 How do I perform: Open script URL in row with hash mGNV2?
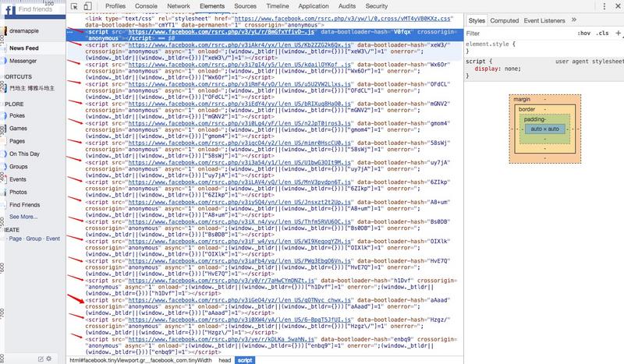pos(239,104)
